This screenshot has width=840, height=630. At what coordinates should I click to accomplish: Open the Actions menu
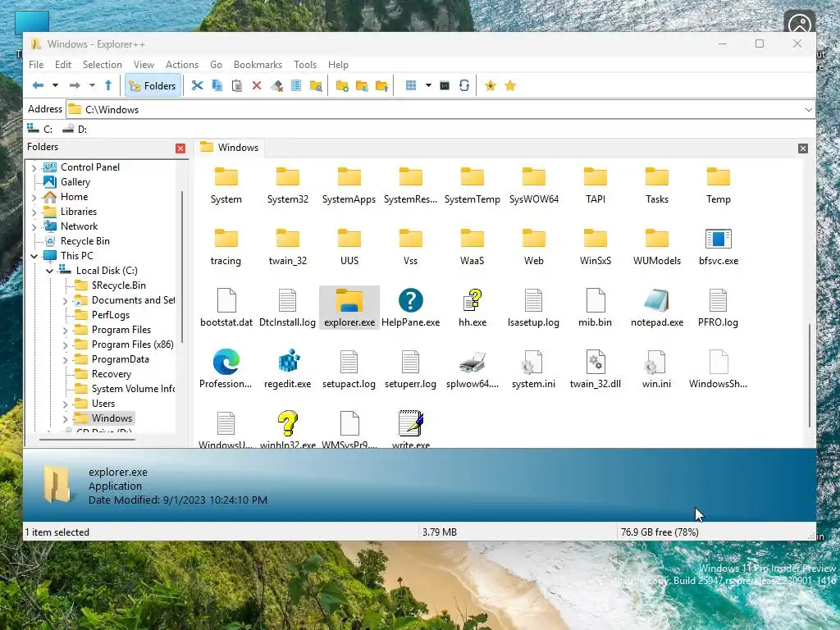(182, 64)
